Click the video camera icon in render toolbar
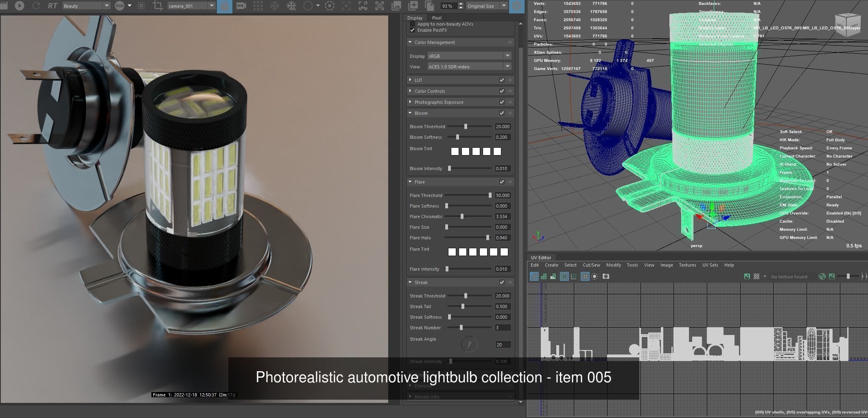Viewport: 868px width, 418px height. 241,6
